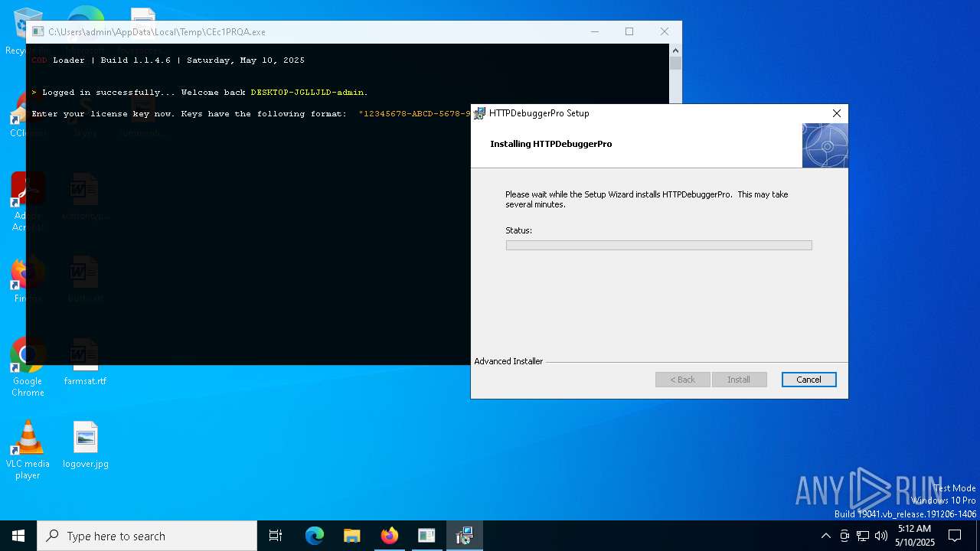Cancel the HTTPDebuggerPro installation
The width and height of the screenshot is (980, 551).
pos(808,380)
